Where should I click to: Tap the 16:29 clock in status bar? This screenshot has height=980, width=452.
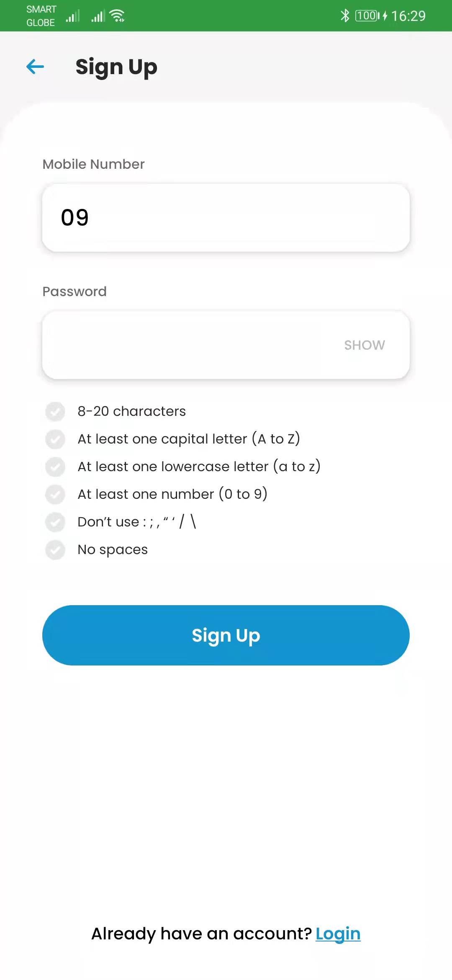[x=408, y=16]
